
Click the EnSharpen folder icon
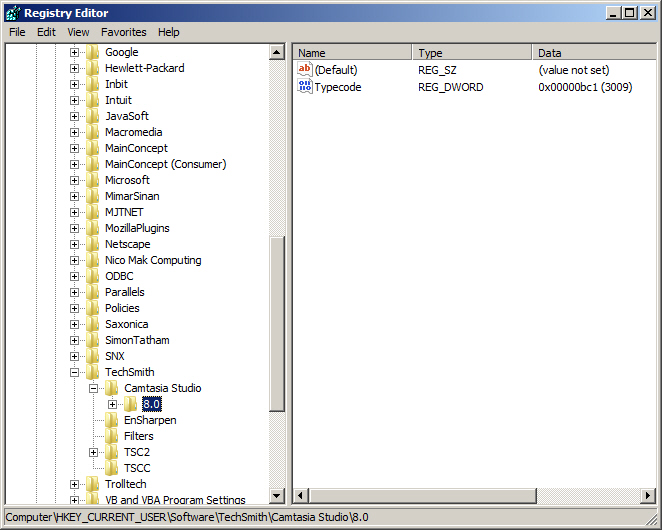[x=111, y=421]
